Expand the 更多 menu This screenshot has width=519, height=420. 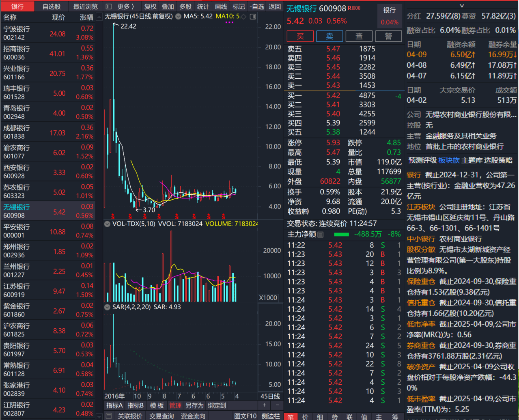125,6
